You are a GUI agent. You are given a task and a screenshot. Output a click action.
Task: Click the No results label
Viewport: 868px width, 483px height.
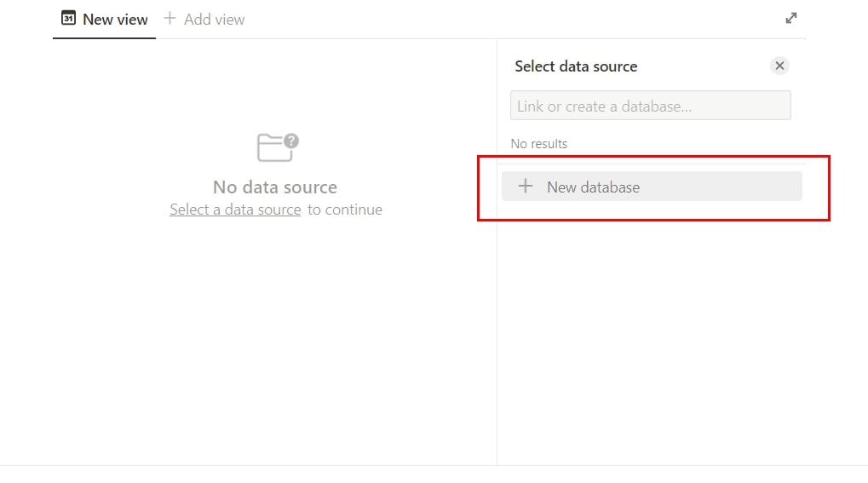(538, 144)
